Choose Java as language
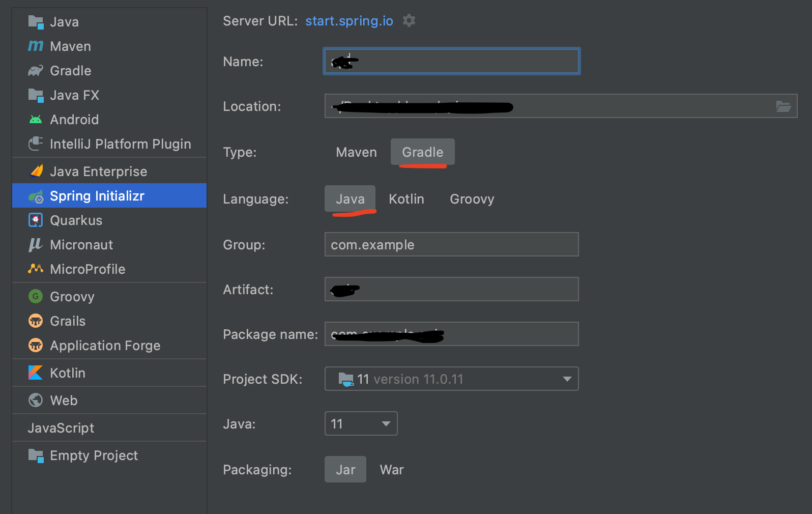 [350, 199]
